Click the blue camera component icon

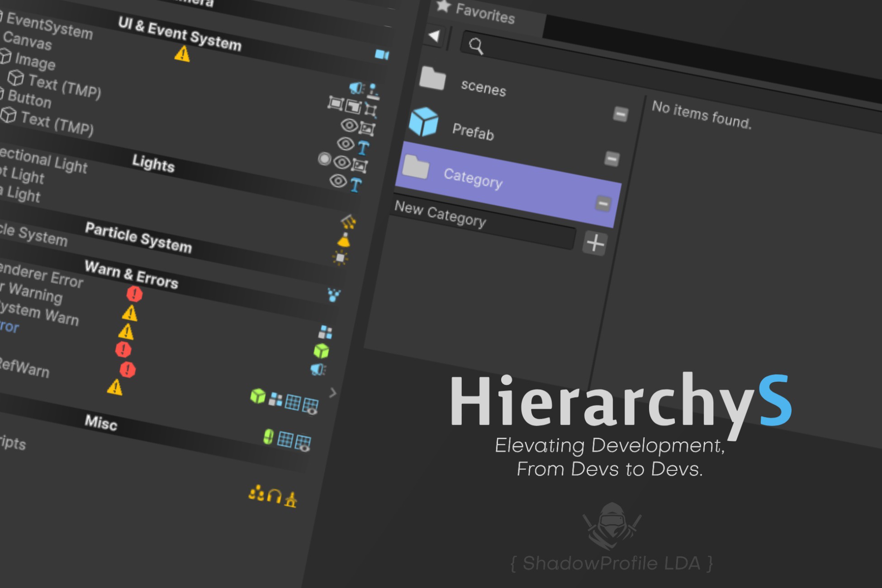(x=381, y=55)
